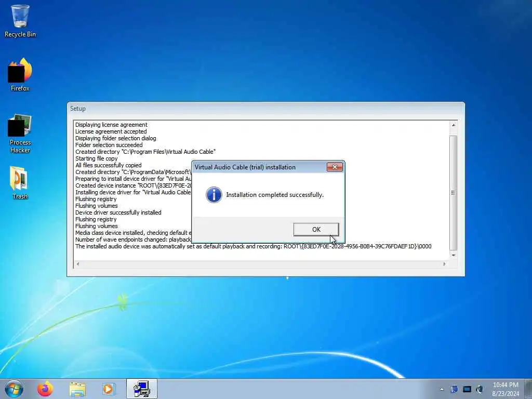Click the blue information icon in dialog
532x399 pixels.
(214, 195)
